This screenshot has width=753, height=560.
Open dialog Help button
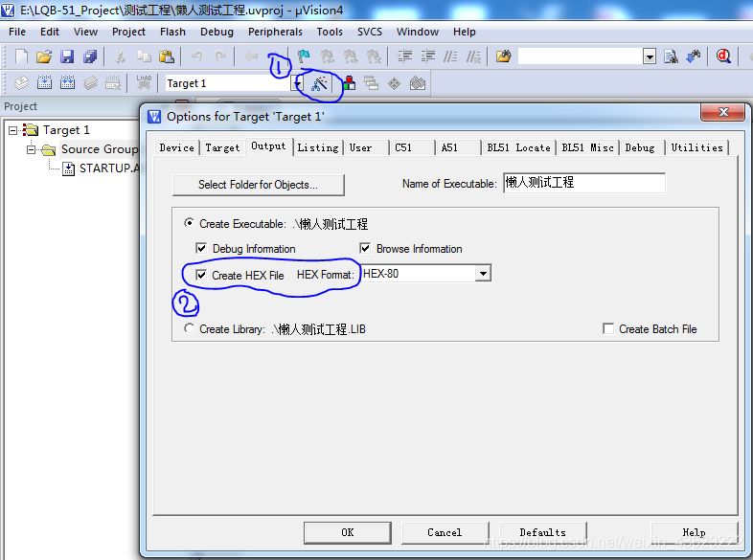[x=694, y=532]
